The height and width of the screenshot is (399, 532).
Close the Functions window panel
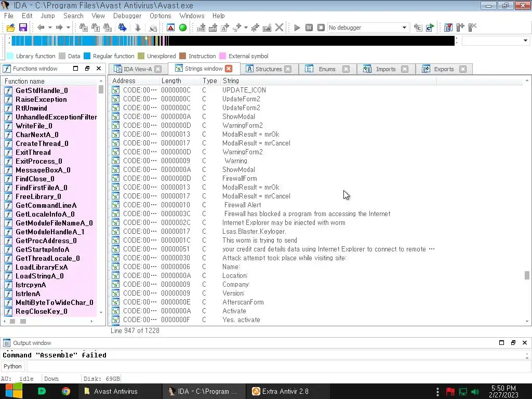point(99,68)
